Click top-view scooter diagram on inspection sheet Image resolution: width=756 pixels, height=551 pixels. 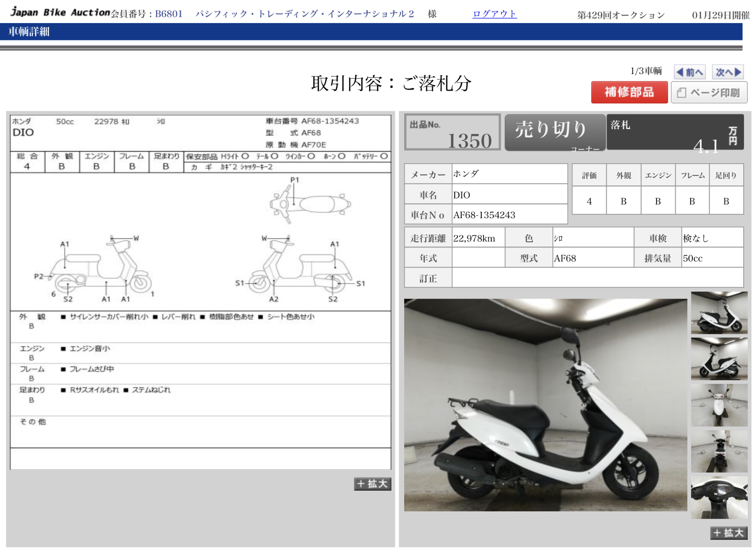310,204
